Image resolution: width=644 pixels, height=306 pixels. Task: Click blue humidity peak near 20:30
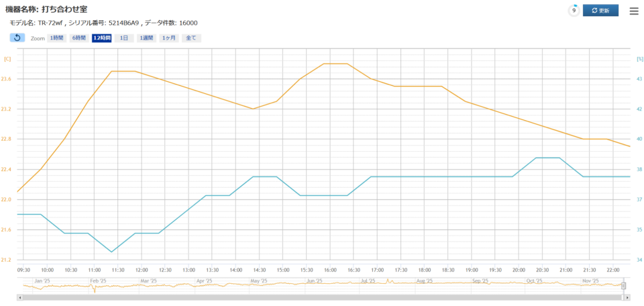click(x=547, y=158)
